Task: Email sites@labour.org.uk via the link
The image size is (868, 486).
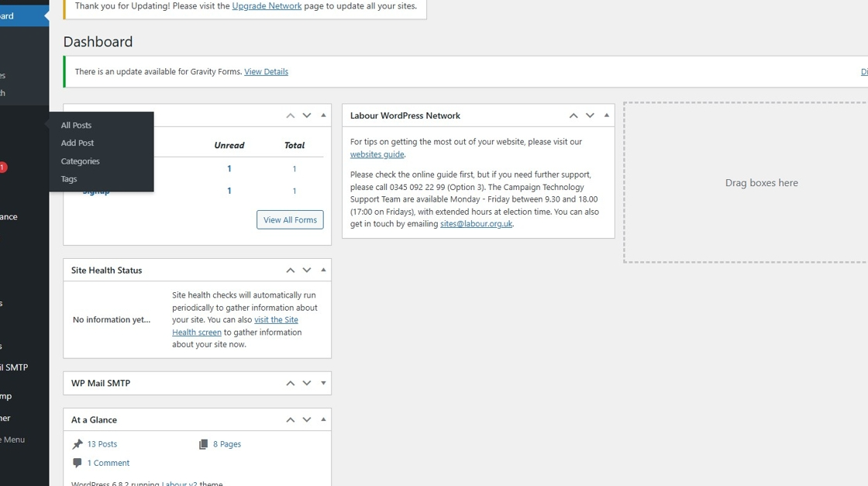Action: (476, 224)
